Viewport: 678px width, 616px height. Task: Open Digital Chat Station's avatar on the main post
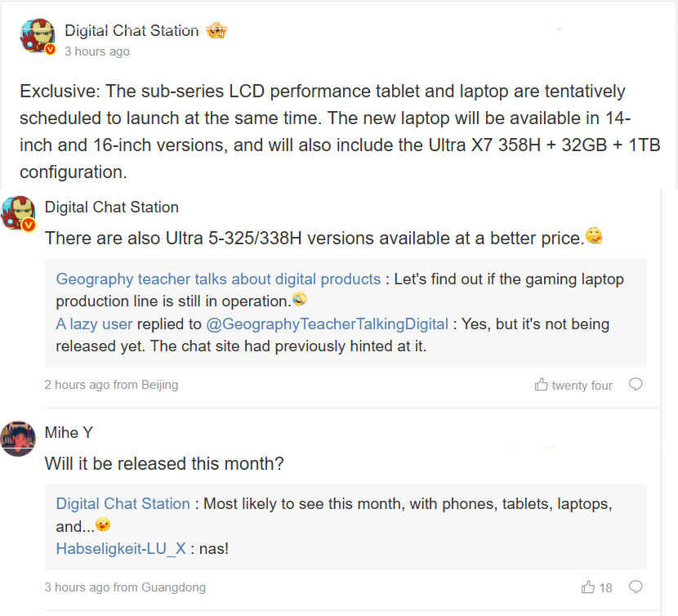click(x=37, y=38)
